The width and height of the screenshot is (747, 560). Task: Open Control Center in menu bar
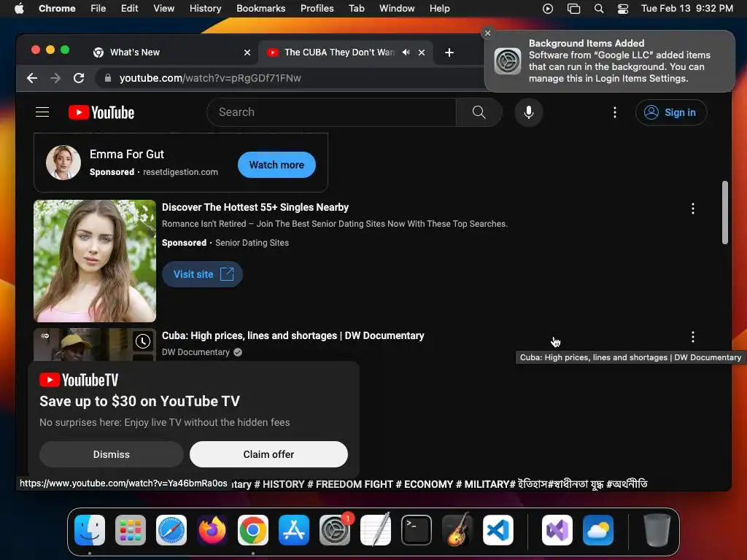(623, 9)
